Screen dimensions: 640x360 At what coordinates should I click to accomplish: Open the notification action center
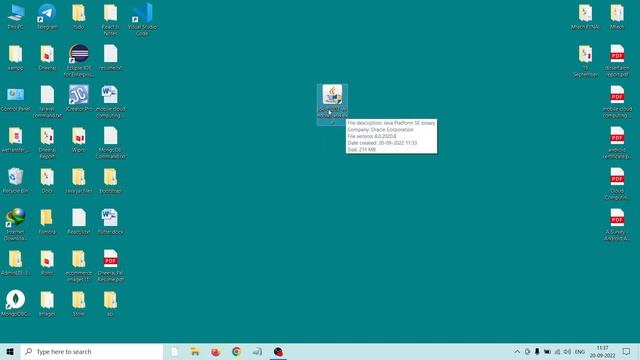click(x=627, y=351)
